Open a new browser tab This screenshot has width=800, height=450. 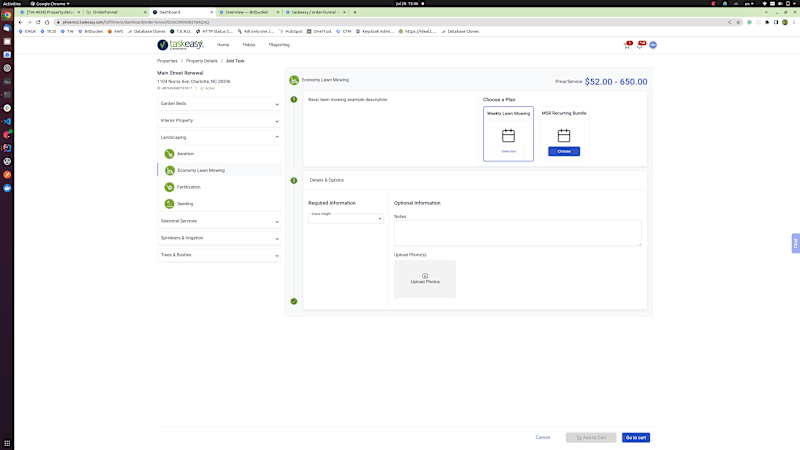click(x=355, y=12)
